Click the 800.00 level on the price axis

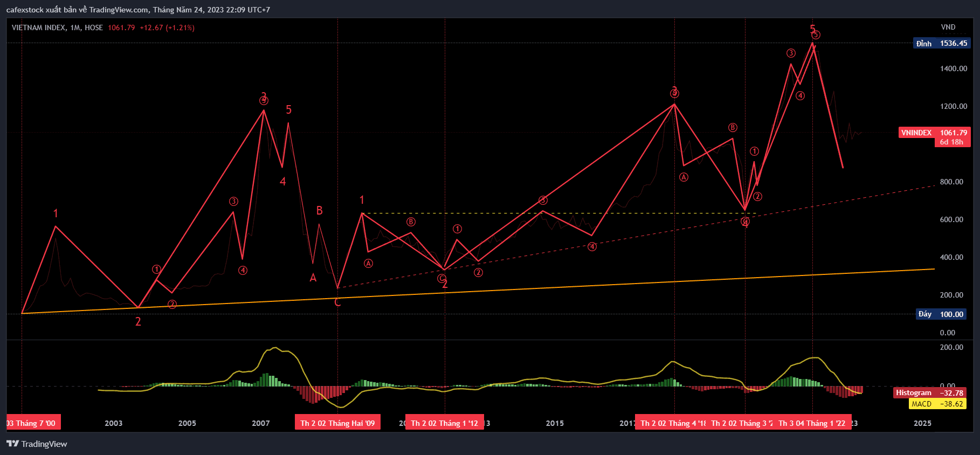(x=951, y=182)
